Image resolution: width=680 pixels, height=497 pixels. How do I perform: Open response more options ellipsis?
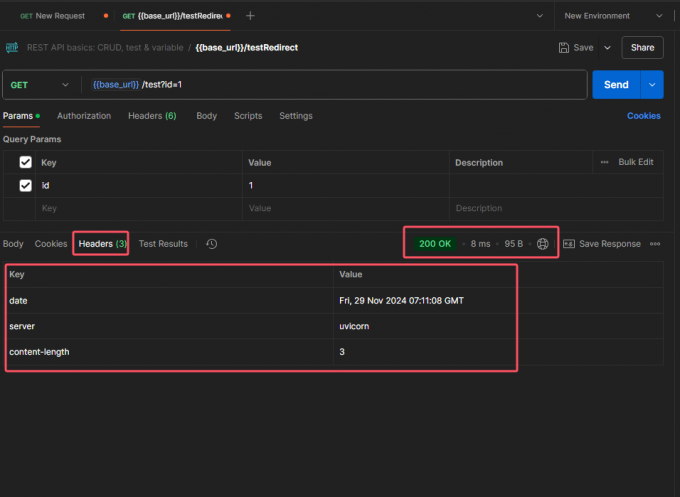coord(655,244)
